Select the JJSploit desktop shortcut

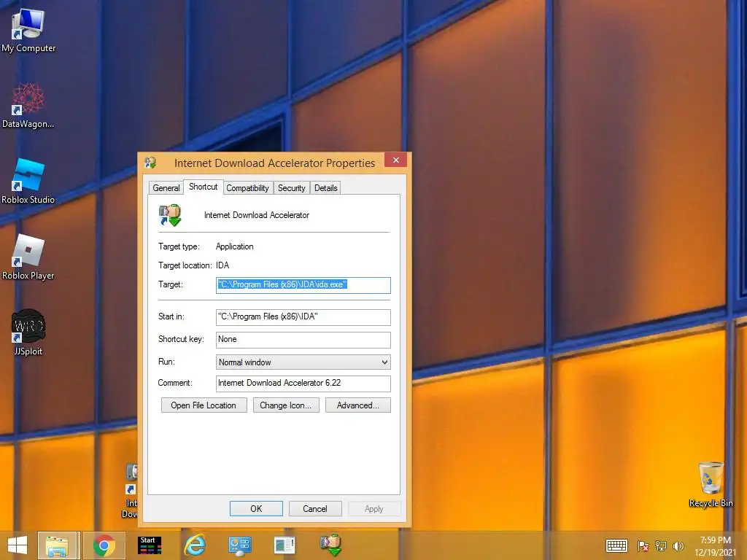click(x=28, y=332)
